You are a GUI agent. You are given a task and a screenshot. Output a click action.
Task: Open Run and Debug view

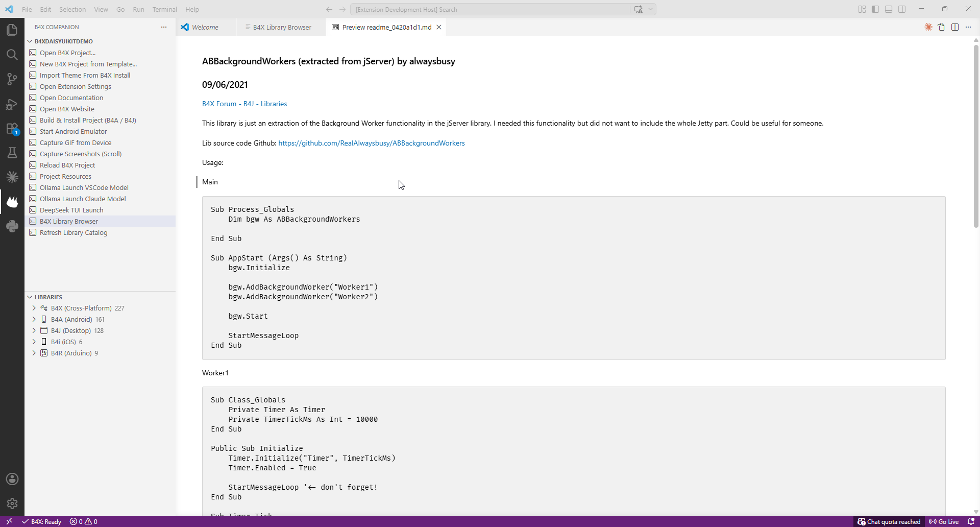click(12, 104)
